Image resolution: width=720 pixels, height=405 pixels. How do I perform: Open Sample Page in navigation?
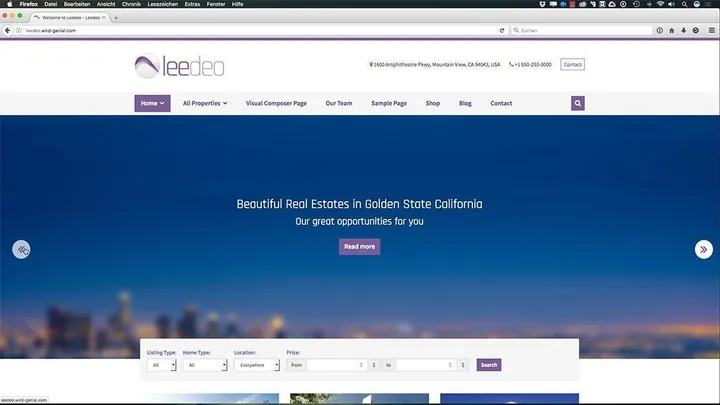tap(389, 103)
